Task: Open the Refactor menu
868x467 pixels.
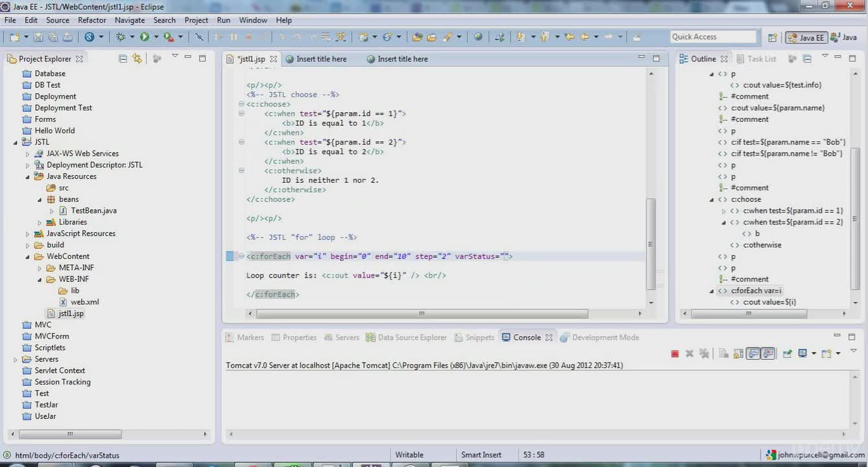Action: point(92,20)
